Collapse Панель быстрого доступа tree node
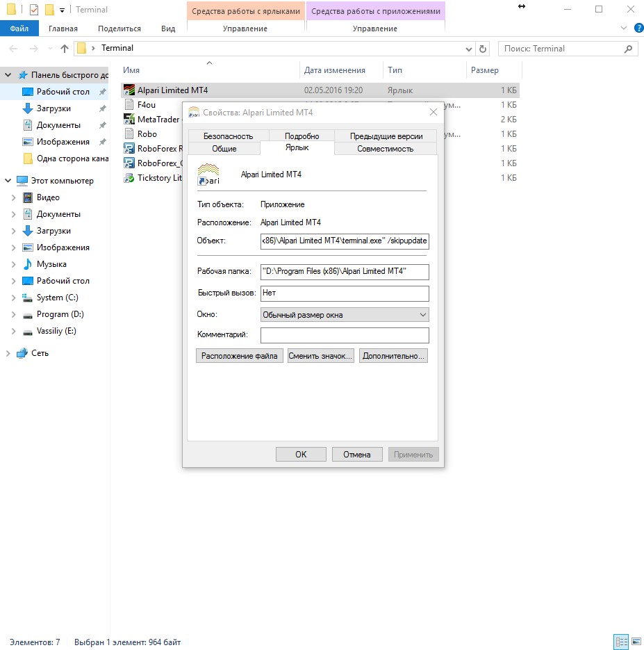 coord(8,75)
